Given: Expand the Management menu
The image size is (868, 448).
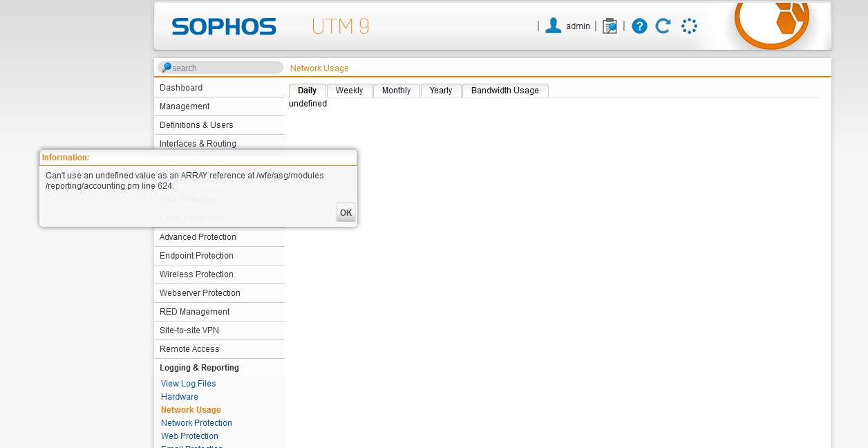Looking at the screenshot, I should click(x=219, y=106).
